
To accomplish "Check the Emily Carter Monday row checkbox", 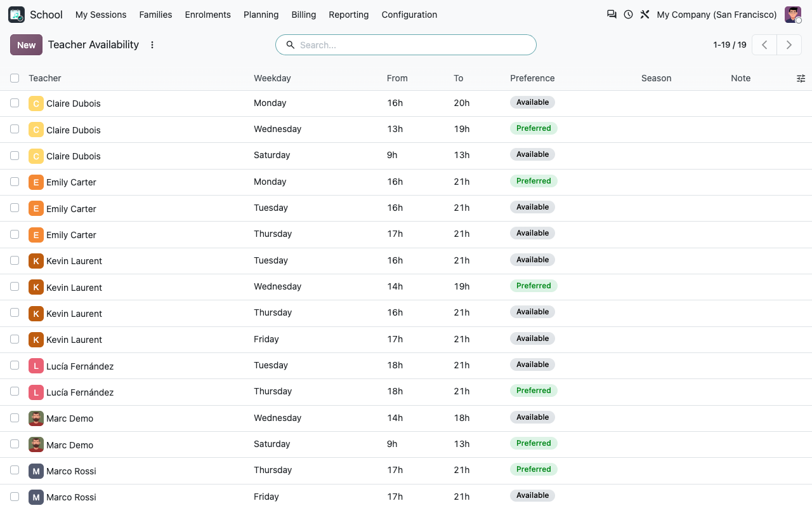I will click(15, 182).
